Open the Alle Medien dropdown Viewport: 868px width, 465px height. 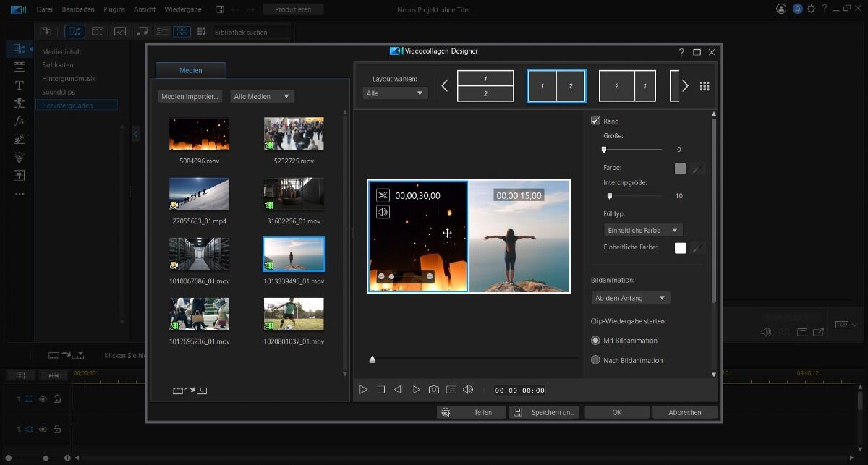tap(262, 96)
